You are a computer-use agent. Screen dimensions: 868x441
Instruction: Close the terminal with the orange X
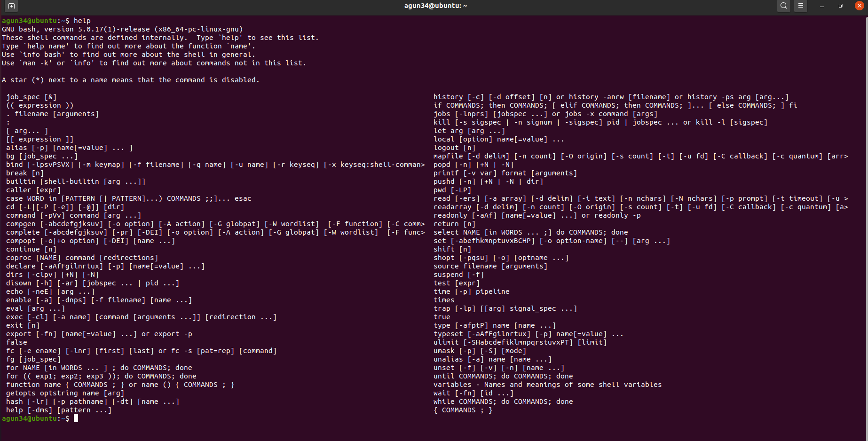tap(859, 6)
